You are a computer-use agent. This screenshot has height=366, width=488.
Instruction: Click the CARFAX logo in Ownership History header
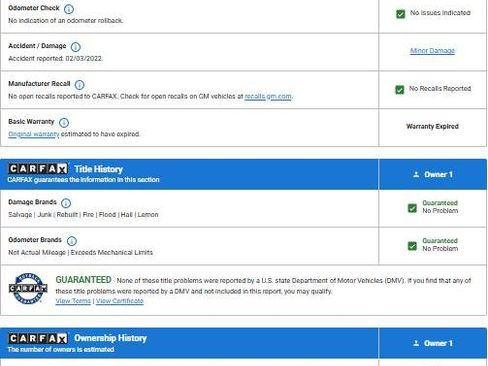click(38, 338)
